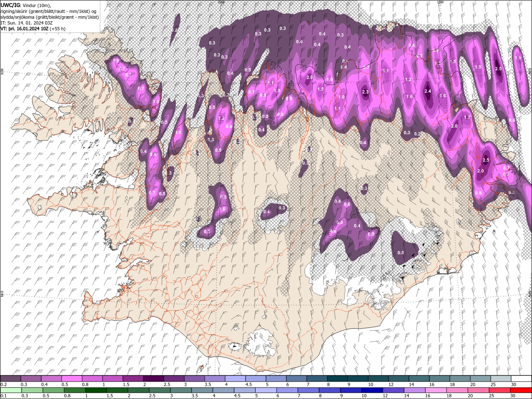Click the "0.8" label on the lower scale
Screen dimensions: 532x399
click(67, 396)
